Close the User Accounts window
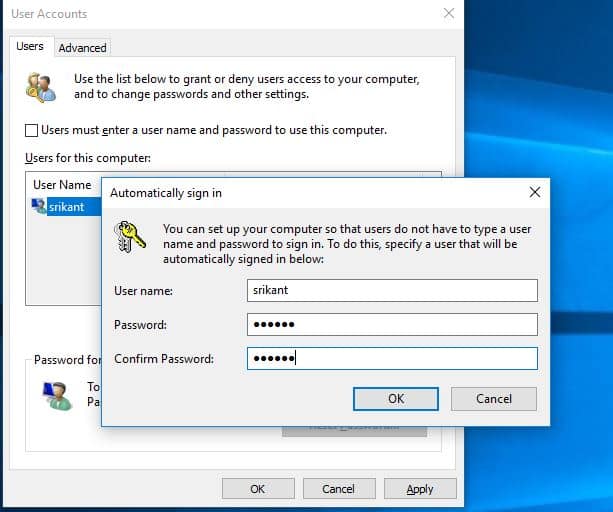Image resolution: width=613 pixels, height=512 pixels. click(x=449, y=13)
